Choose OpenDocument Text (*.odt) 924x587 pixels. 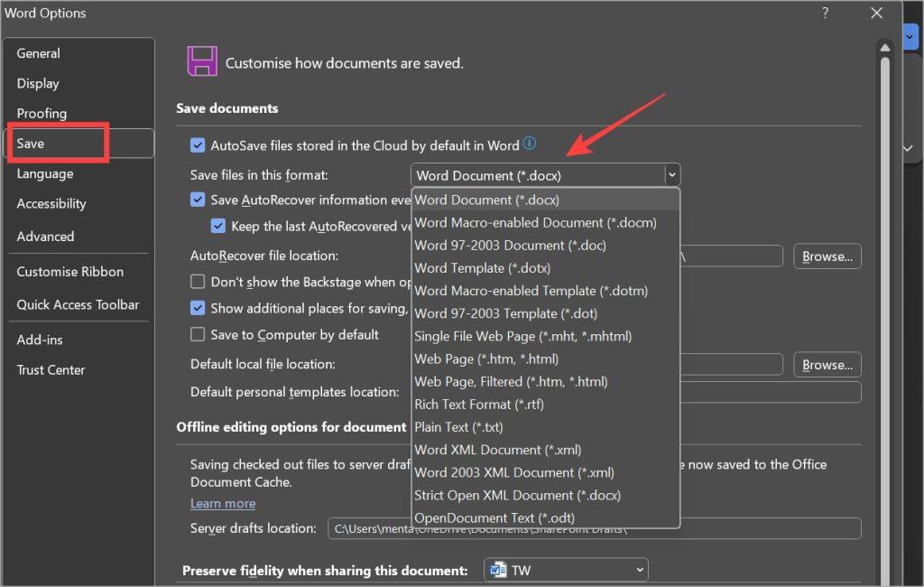(x=545, y=517)
